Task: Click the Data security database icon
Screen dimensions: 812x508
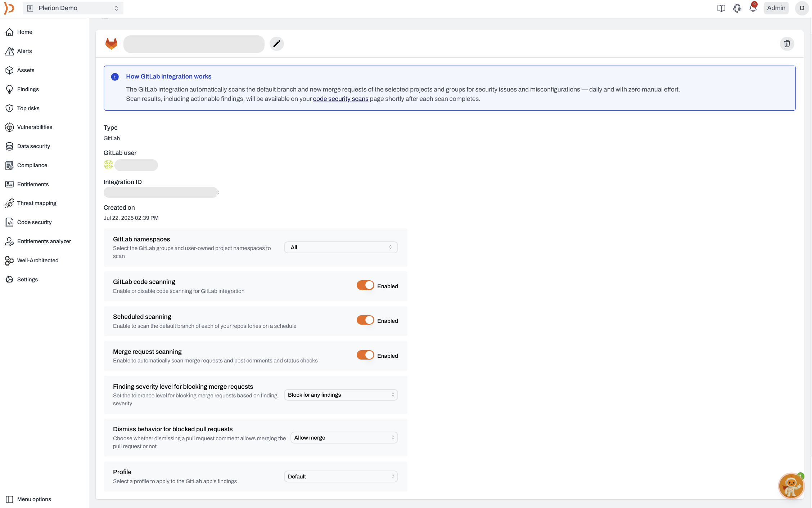Action: pyautogui.click(x=9, y=146)
